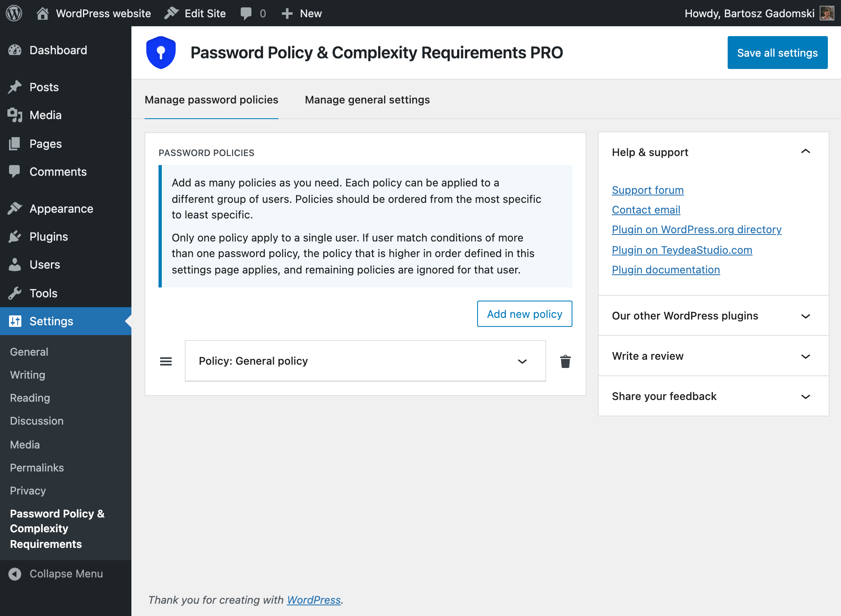
Task: Open the Posts menu item
Action: [x=66, y=87]
